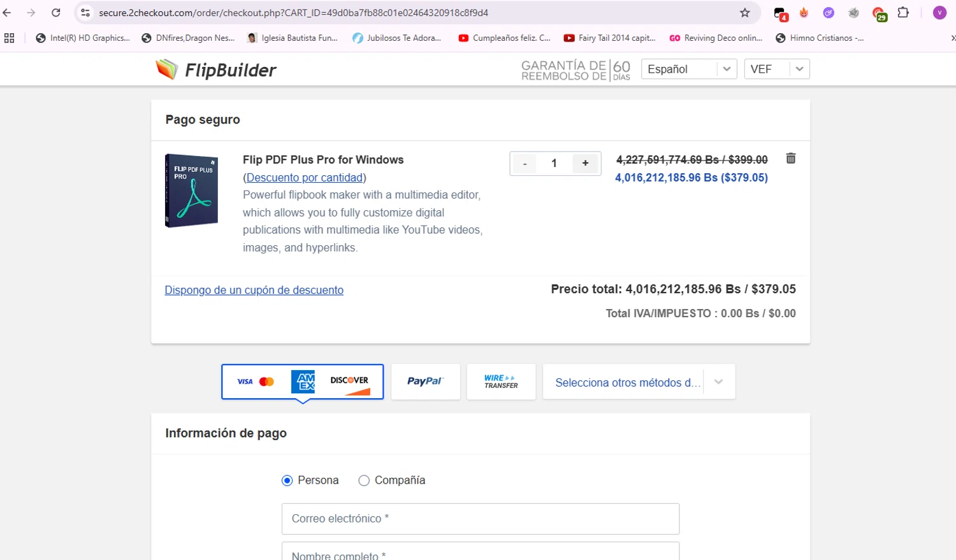956x560 pixels.
Task: Open site information icon in address bar
Action: click(x=85, y=13)
